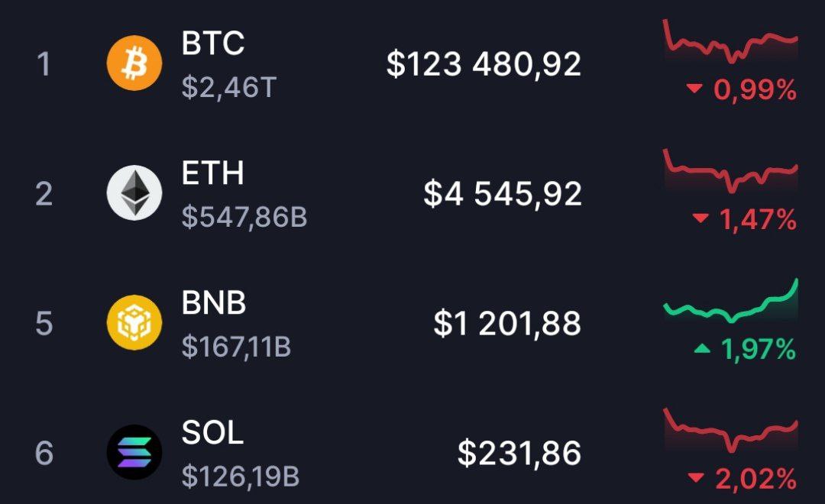View the red BTC sparkline chart
The width and height of the screenshot is (825, 504).
(730, 42)
